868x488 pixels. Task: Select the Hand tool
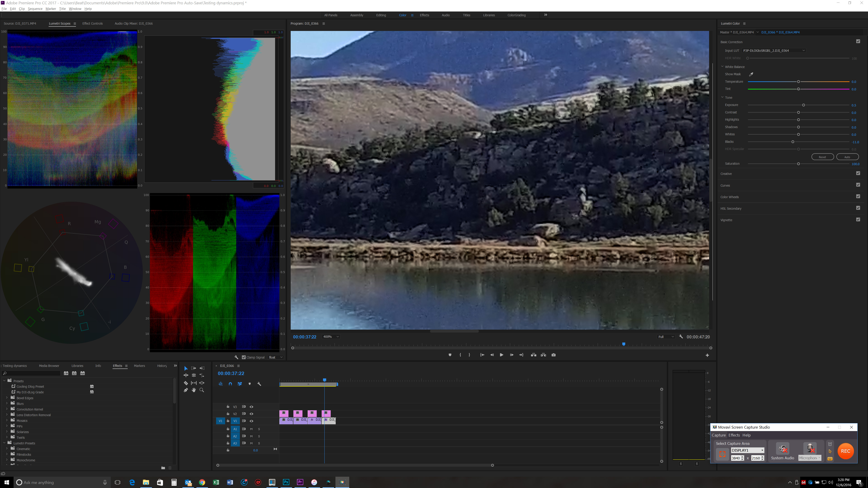(x=194, y=390)
